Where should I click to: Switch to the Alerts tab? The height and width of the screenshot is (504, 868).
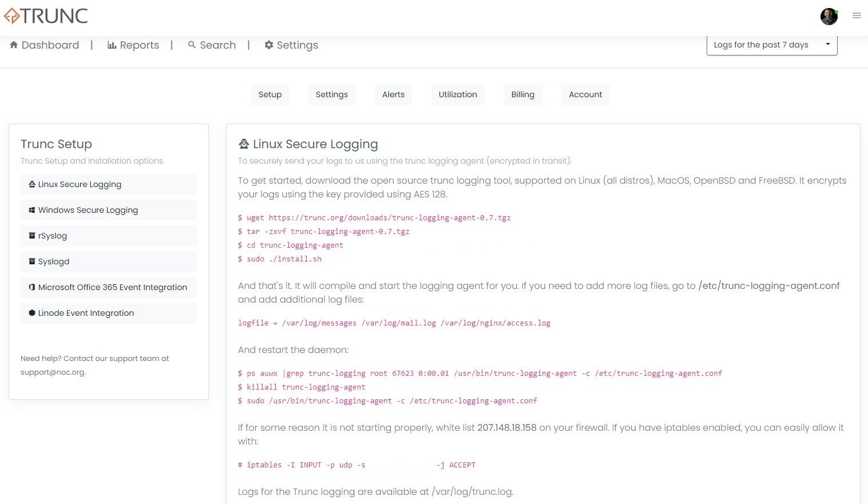[x=393, y=94]
